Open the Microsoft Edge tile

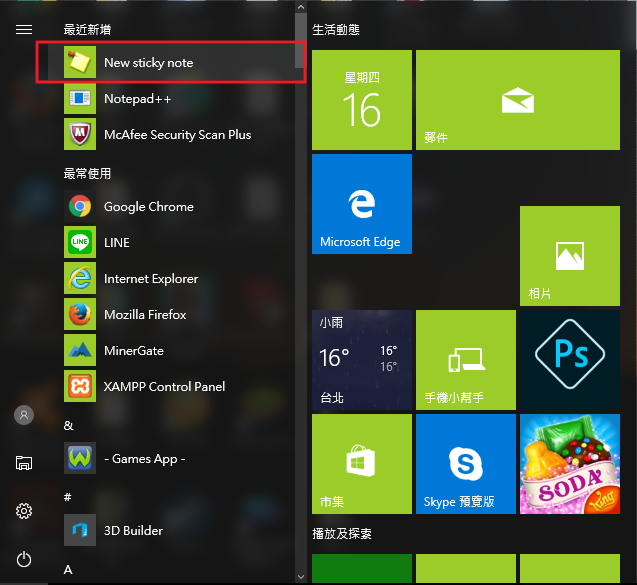[x=362, y=204]
